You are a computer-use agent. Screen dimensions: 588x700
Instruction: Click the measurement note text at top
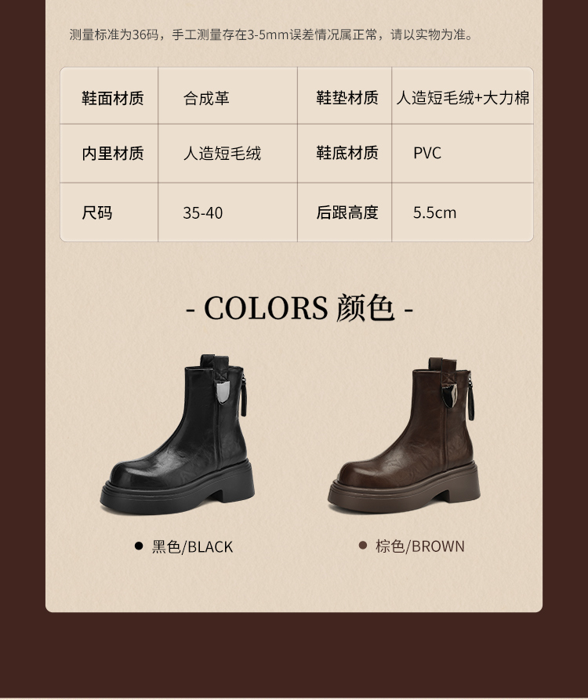tap(271, 34)
